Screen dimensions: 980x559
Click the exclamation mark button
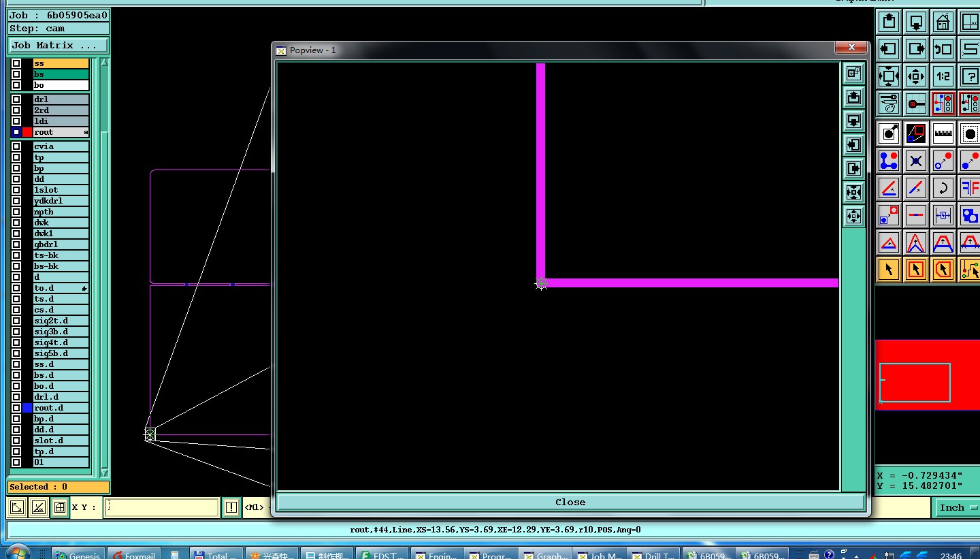(231, 507)
